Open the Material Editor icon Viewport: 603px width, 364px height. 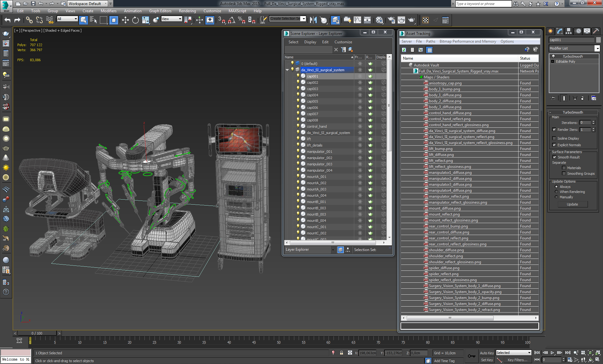point(379,20)
